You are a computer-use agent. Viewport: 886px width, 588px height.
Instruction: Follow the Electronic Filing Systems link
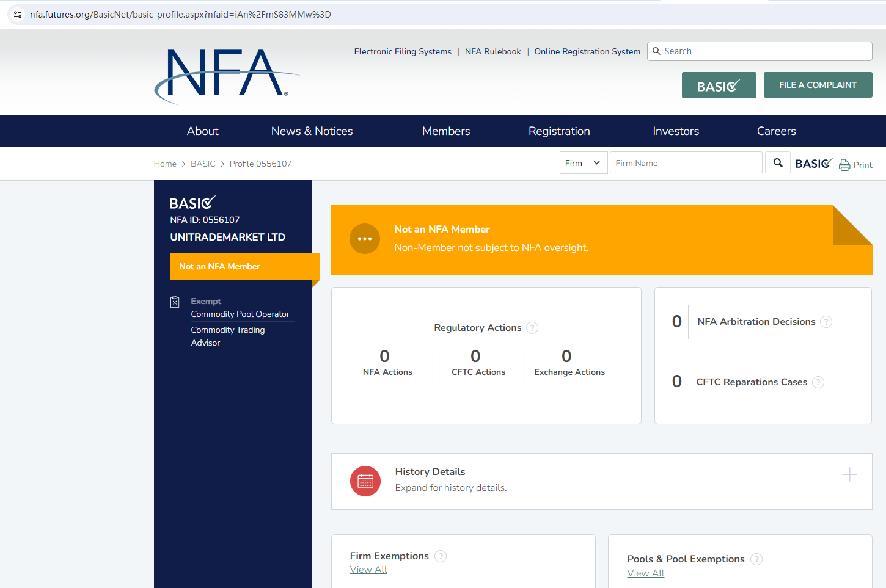pos(403,52)
